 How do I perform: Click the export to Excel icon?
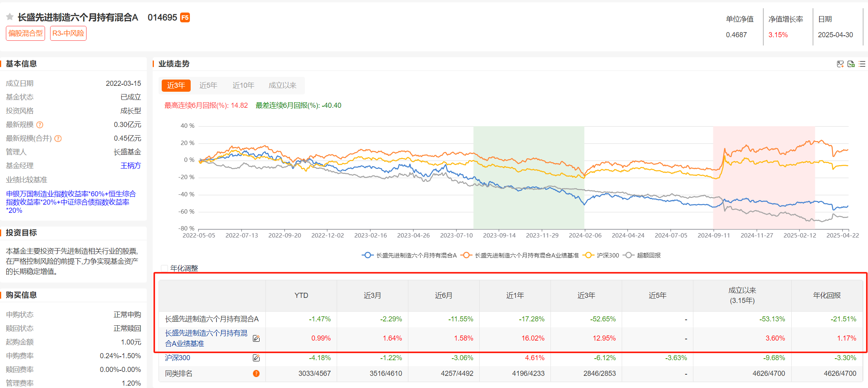pyautogui.click(x=850, y=64)
